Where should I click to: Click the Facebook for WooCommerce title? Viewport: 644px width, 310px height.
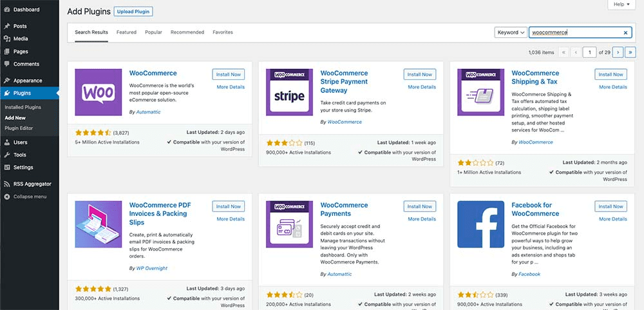pos(535,209)
